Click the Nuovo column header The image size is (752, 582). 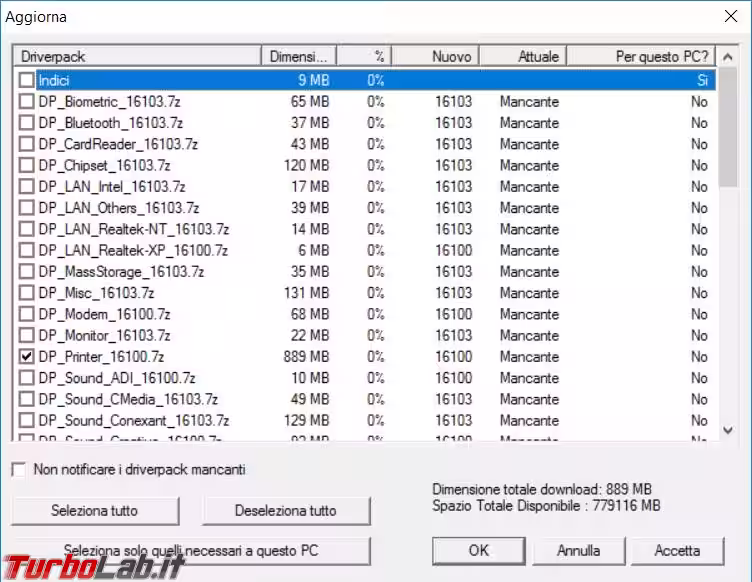434,57
